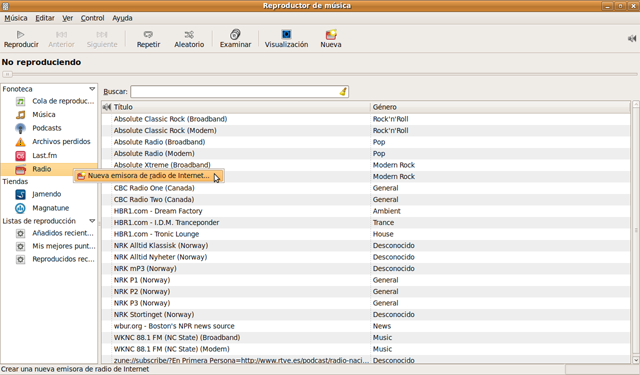Screen dimensions: 640x375
Task: Collapse Listas de reproducción section arrow
Action: point(92,221)
